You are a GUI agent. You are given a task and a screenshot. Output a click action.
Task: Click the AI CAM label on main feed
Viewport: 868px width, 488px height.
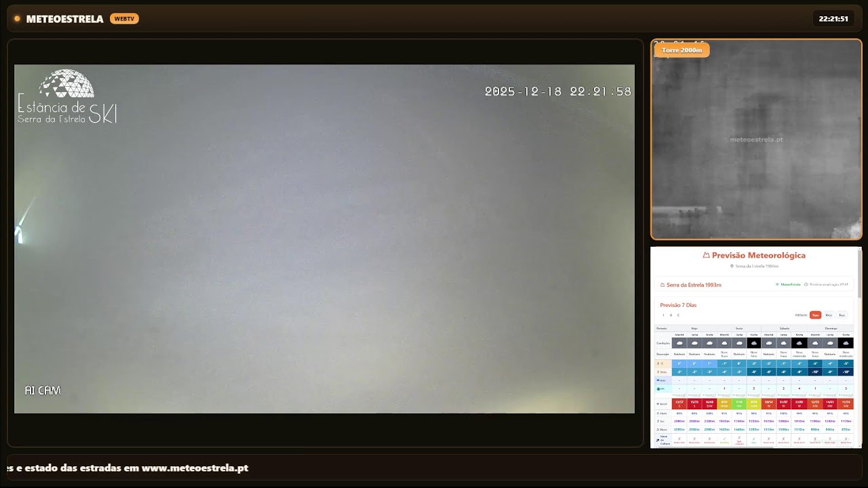pos(43,390)
